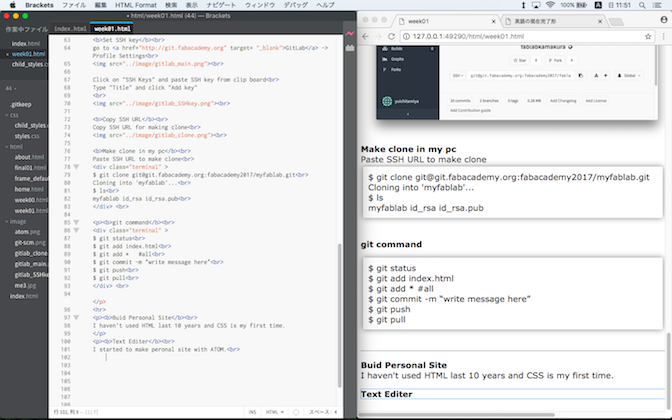Select week01 Chrome browser tab
The width and height of the screenshot is (672, 420).
pos(446,21)
